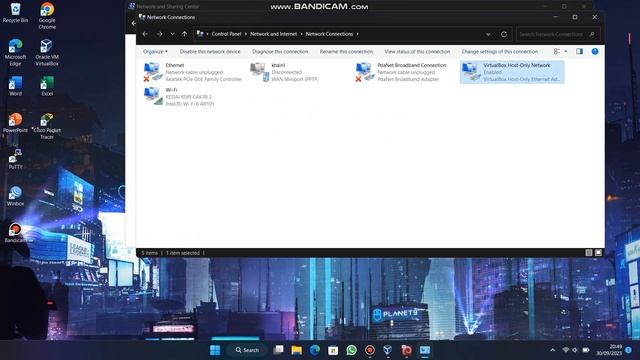Open WhatsApp from the taskbar
The width and height of the screenshot is (640, 360).
(x=351, y=350)
